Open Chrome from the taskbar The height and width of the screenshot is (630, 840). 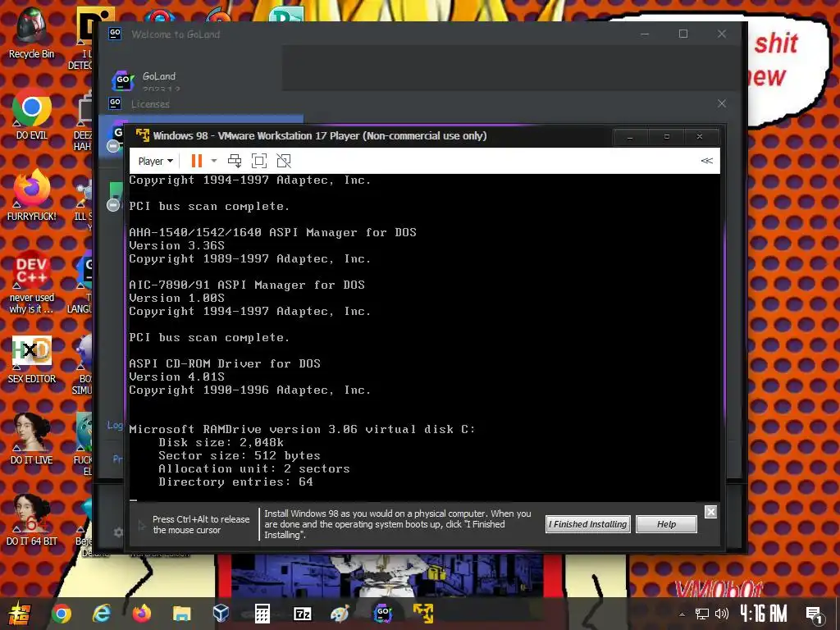[x=61, y=614]
